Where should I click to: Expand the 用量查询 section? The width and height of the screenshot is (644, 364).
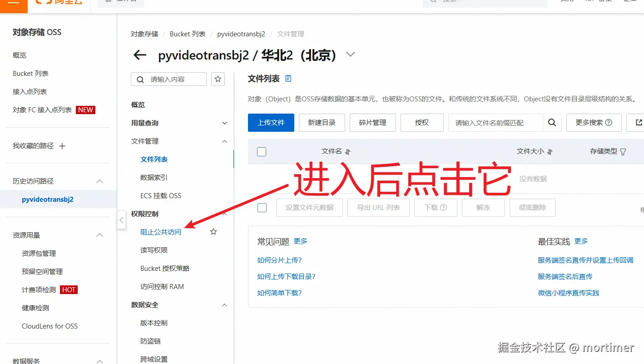[224, 123]
